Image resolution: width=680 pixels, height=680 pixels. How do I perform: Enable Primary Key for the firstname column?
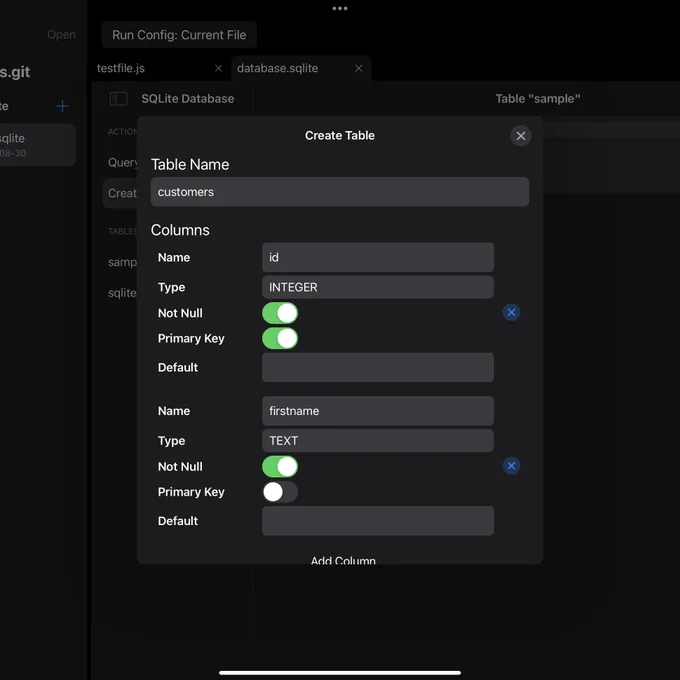pos(280,492)
